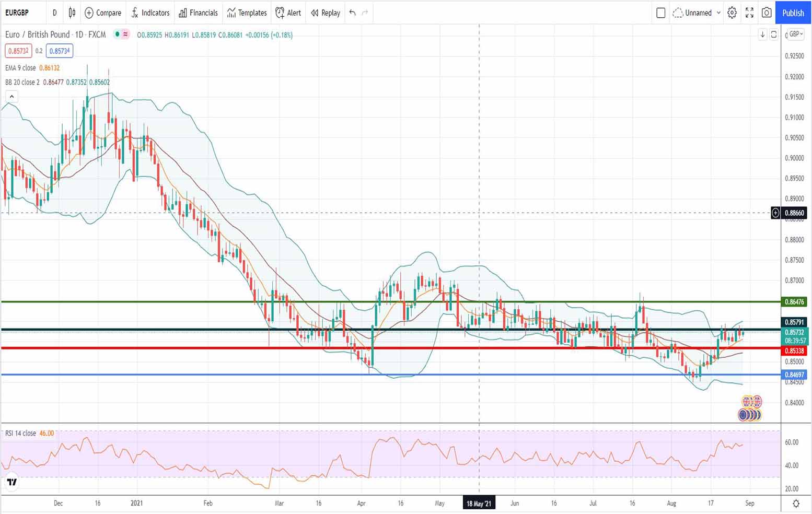Select the red 0.85338 horizontal line label

pyautogui.click(x=794, y=351)
